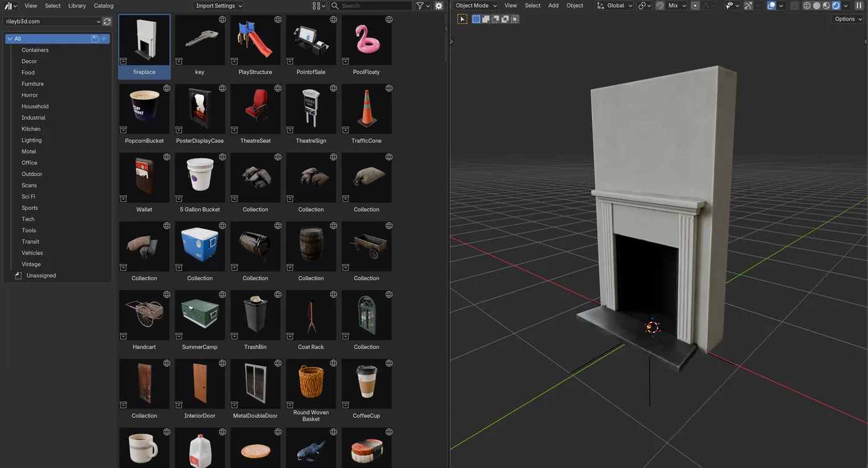Select the PoolFloaty asset thumbnail
The height and width of the screenshot is (468, 868).
(x=366, y=40)
